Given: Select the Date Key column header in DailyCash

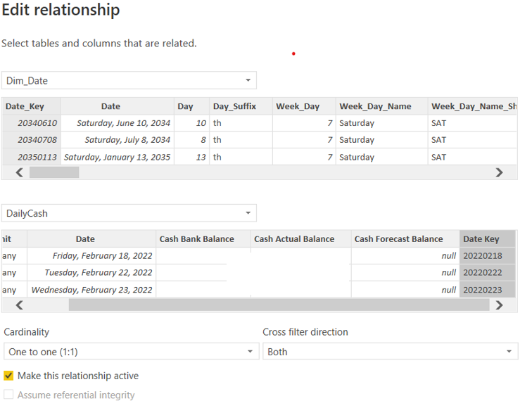Looking at the screenshot, I should tap(488, 238).
